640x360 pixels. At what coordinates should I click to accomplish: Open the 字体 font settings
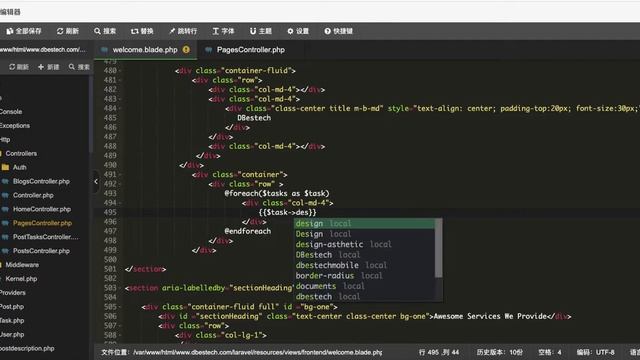pyautogui.click(x=223, y=31)
